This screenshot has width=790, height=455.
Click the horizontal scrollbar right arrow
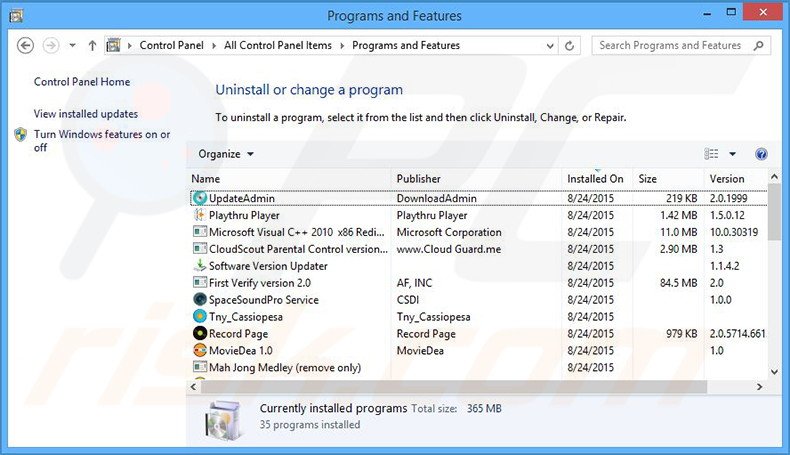759,387
